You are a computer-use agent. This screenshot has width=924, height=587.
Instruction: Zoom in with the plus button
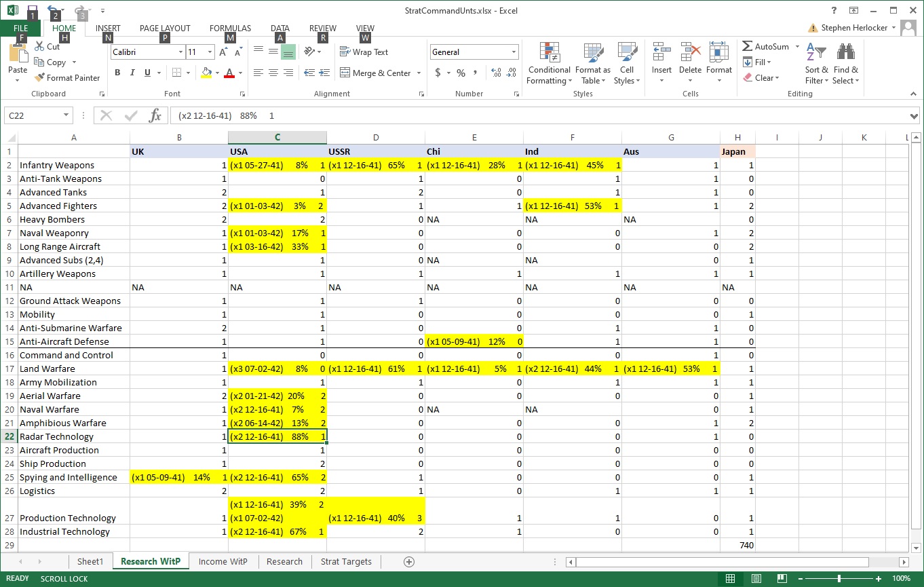tap(878, 579)
